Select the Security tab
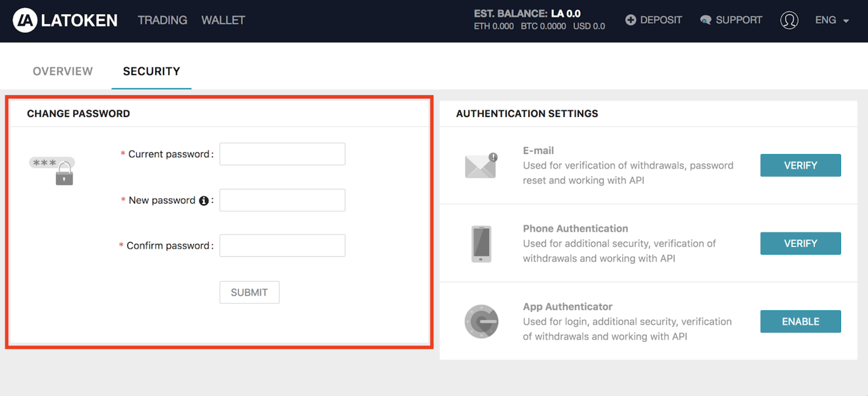Image resolution: width=868 pixels, height=396 pixels. (x=152, y=71)
